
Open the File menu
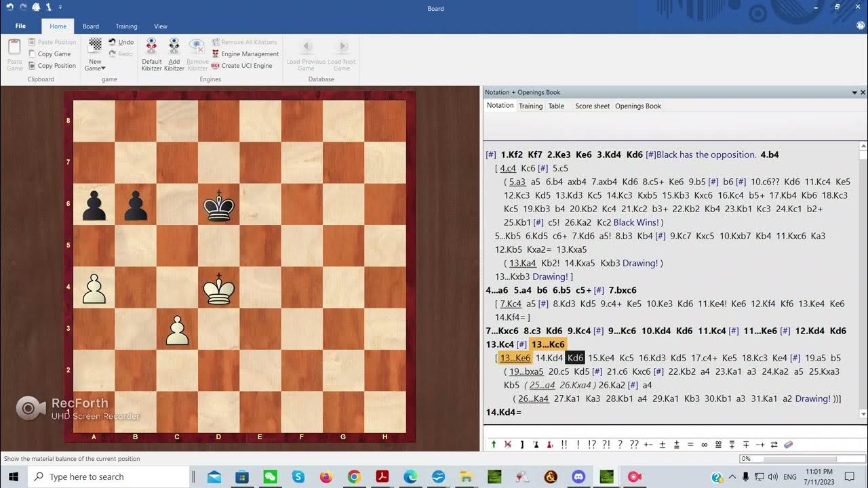point(20,26)
